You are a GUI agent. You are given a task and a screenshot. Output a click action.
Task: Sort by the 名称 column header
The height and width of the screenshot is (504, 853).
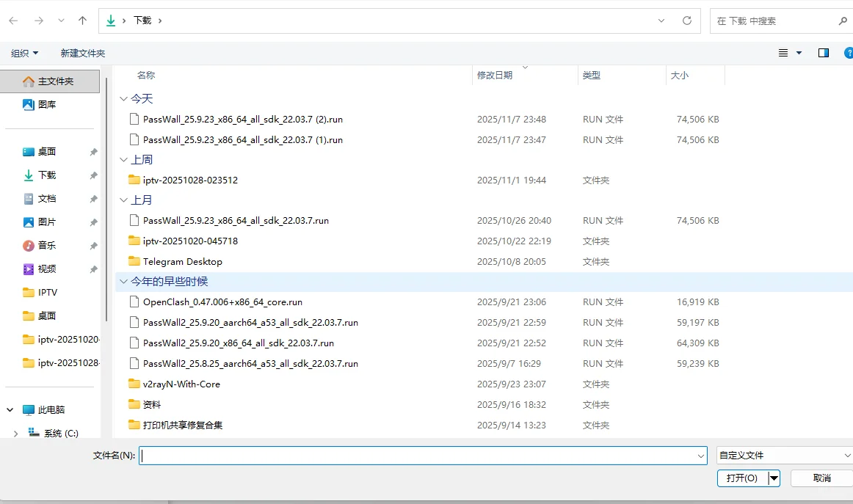[146, 75]
